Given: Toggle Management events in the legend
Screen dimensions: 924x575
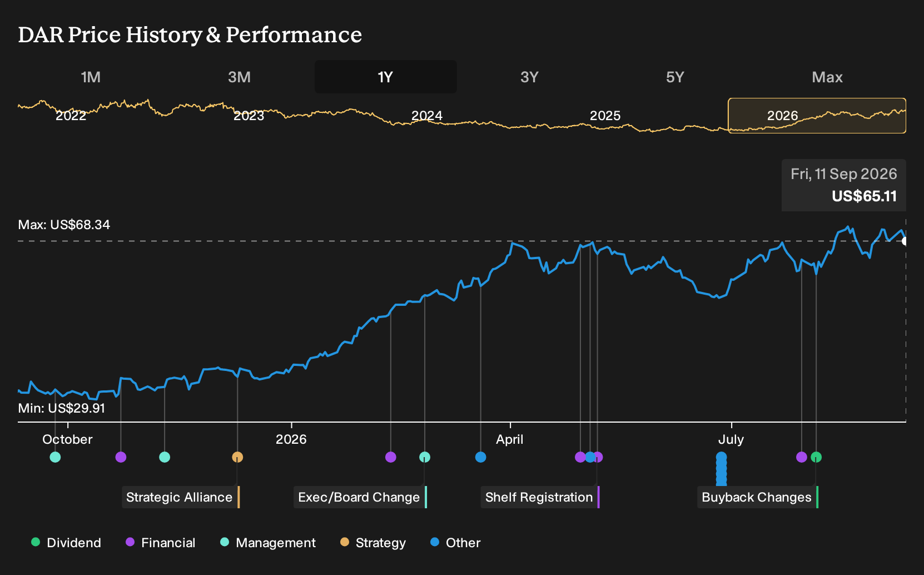Looking at the screenshot, I should coord(268,543).
